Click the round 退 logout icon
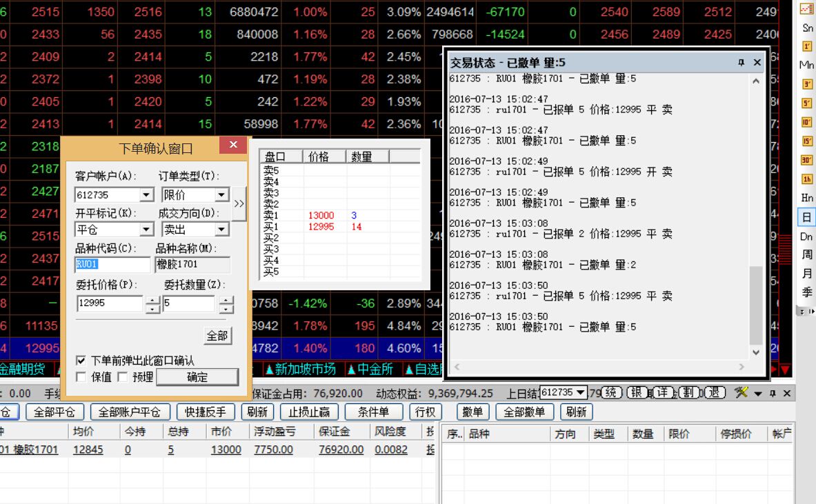Viewport: 816px width, 504px height. 715,392
